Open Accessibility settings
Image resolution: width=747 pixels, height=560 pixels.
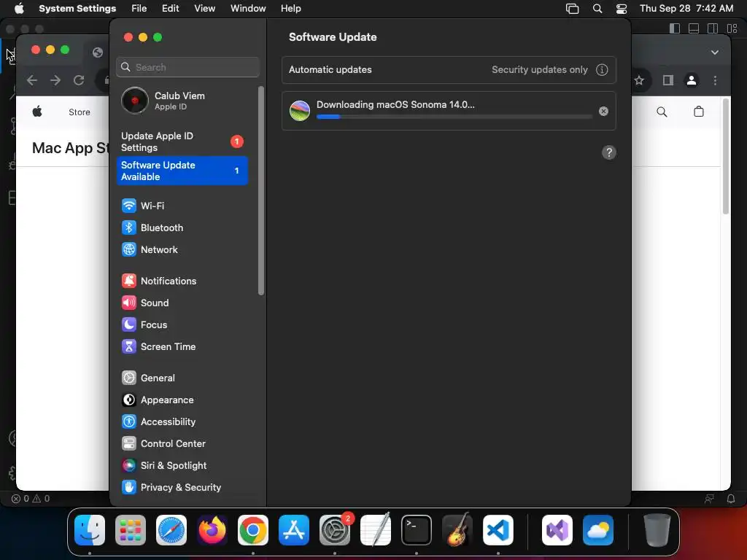[182, 422]
